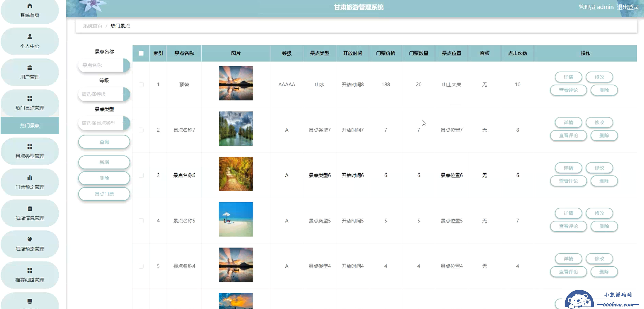Viewport: 644px width, 309px height.
Task: Click the autumn path thumbnail in 景点名称6 row
Action: [236, 174]
